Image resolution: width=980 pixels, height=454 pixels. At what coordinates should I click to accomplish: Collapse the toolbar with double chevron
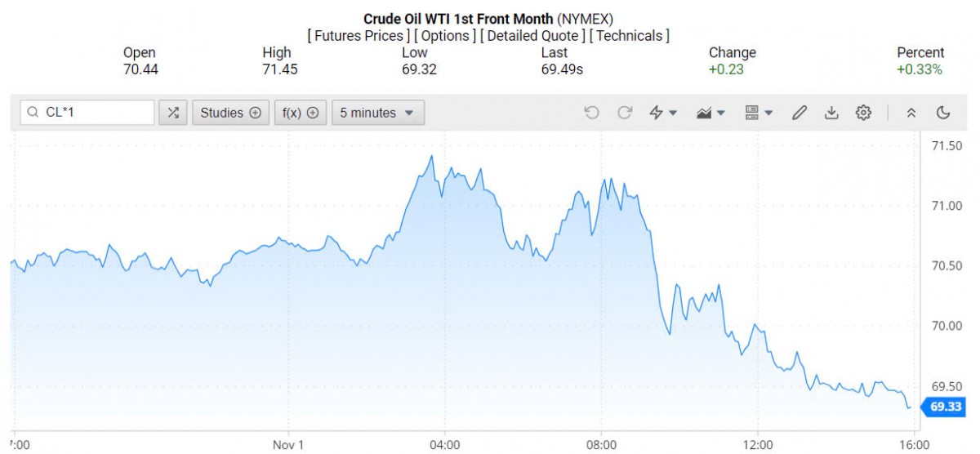[x=911, y=113]
